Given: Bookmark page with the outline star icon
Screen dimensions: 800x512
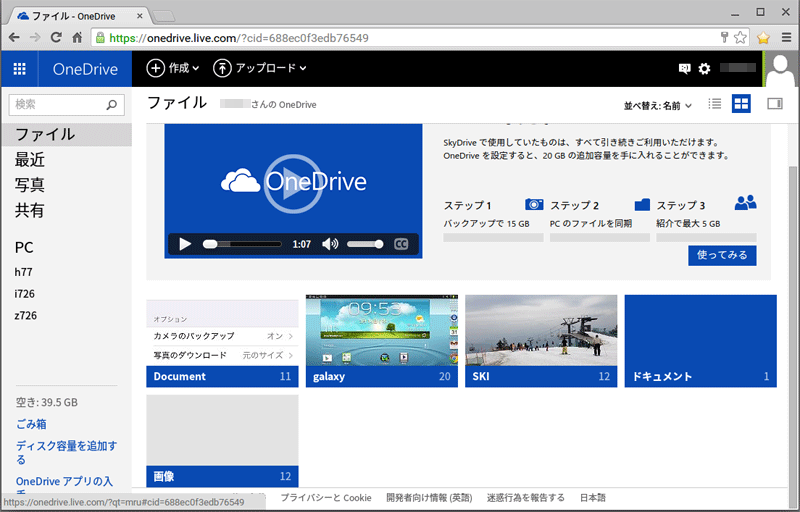Looking at the screenshot, I should tap(740, 37).
